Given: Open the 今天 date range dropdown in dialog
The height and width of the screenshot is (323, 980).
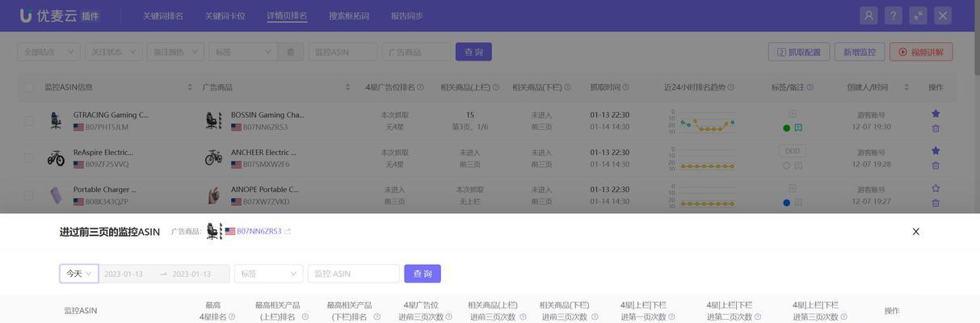Looking at the screenshot, I should click(79, 274).
